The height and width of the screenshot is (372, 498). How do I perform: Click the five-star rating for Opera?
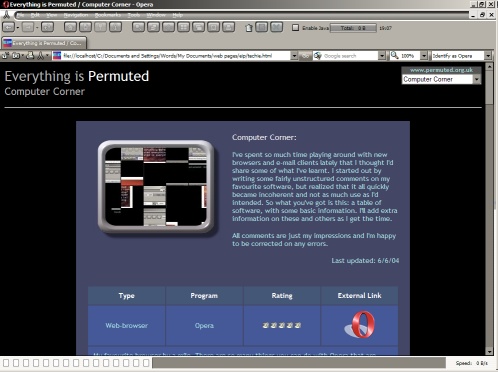(x=282, y=325)
